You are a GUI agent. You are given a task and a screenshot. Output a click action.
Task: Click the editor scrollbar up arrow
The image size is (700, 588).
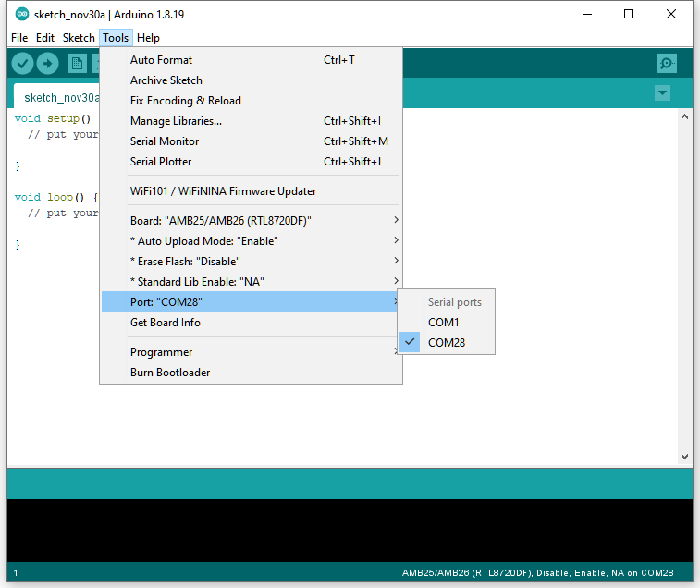coord(684,117)
